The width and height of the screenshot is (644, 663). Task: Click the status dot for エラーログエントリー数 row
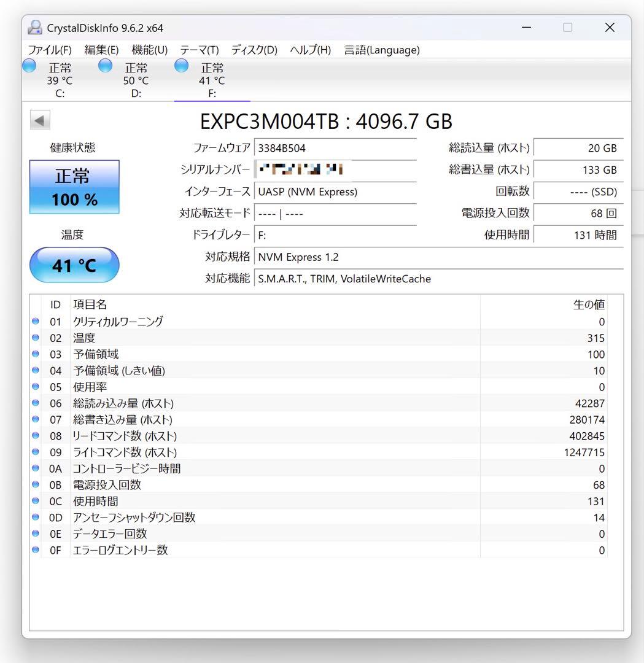pyautogui.click(x=35, y=550)
